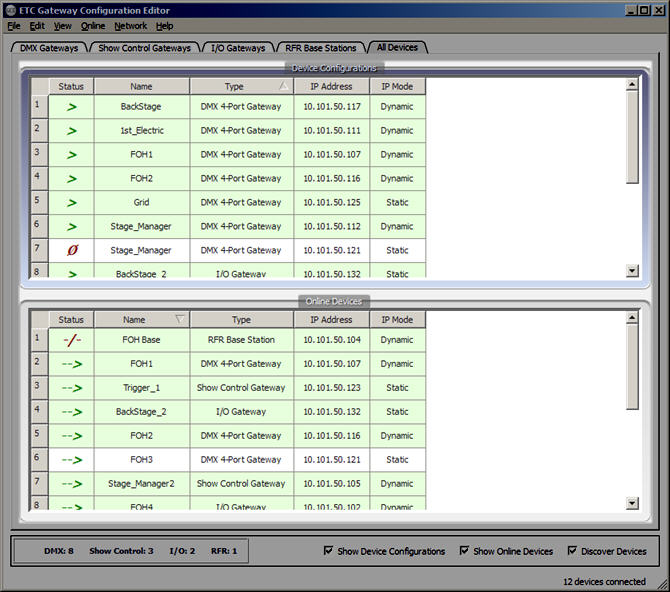Click the RFR: 1 count in status panel
Image resolution: width=670 pixels, height=592 pixels.
[223, 551]
